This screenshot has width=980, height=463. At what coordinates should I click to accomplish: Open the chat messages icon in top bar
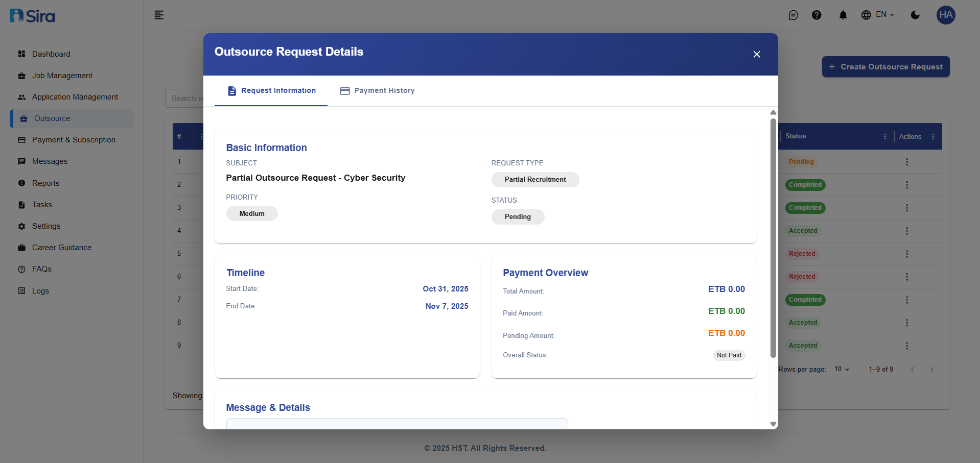point(794,15)
